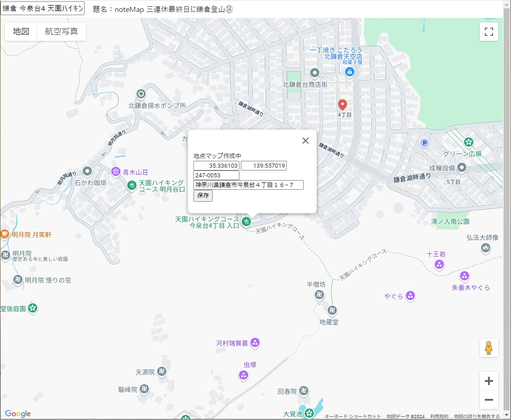Click the 保存 save button

203,195
